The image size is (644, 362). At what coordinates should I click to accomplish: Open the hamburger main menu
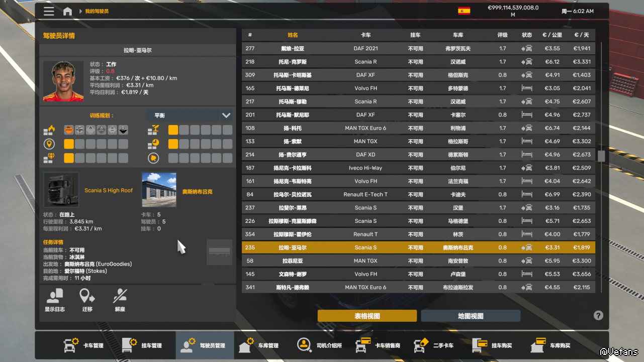49,11
